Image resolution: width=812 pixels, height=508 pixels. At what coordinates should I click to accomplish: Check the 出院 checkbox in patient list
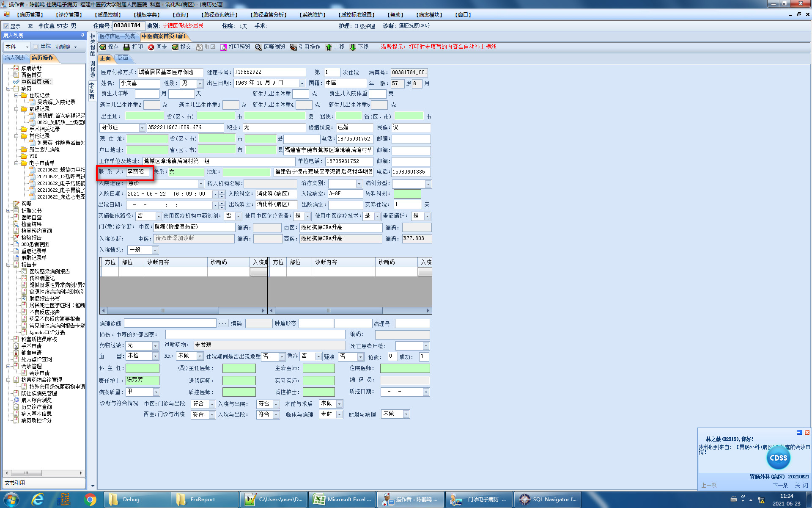36,47
